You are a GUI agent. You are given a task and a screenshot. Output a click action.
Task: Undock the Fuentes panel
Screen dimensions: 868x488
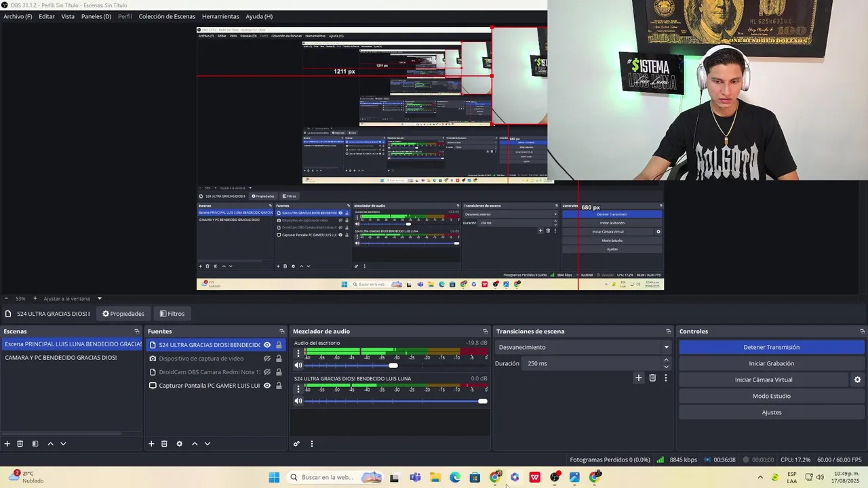click(282, 331)
